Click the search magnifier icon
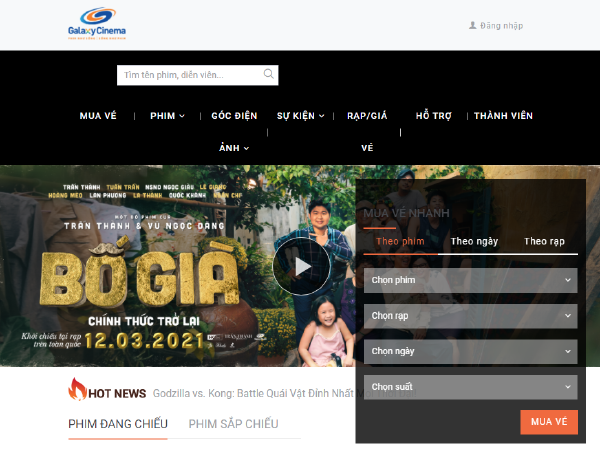The image size is (600, 450). point(269,73)
